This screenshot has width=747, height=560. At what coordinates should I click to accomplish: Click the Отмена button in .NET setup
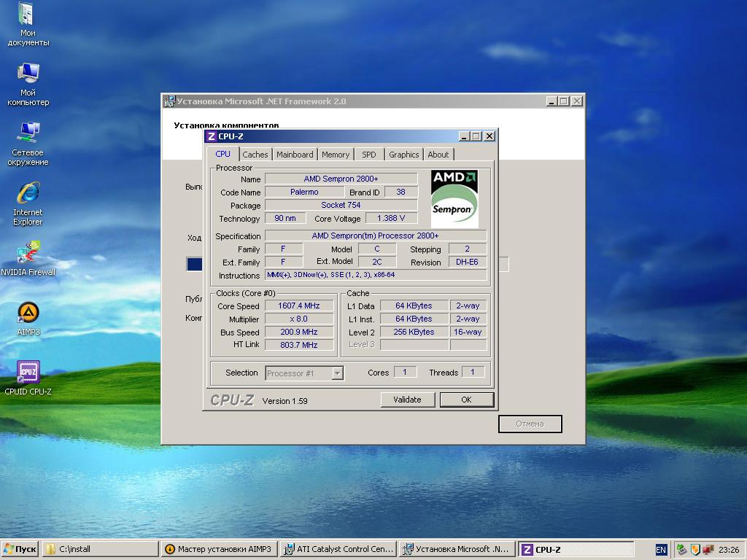[530, 424]
